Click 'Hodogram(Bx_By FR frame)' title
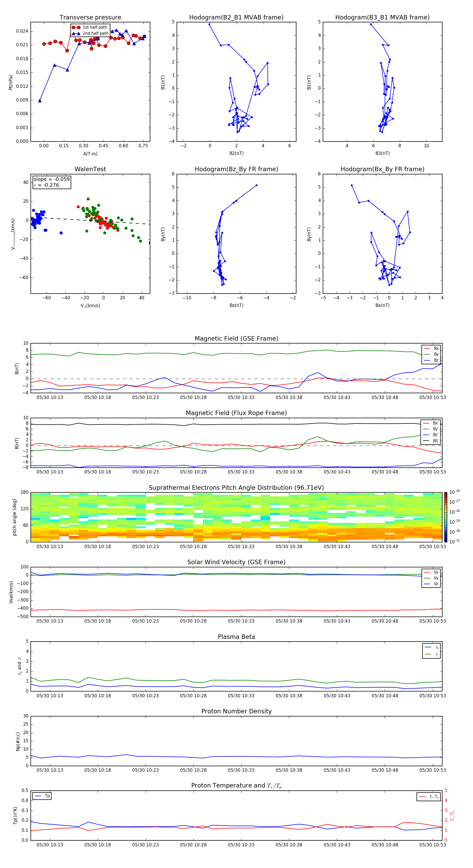 [x=382, y=169]
